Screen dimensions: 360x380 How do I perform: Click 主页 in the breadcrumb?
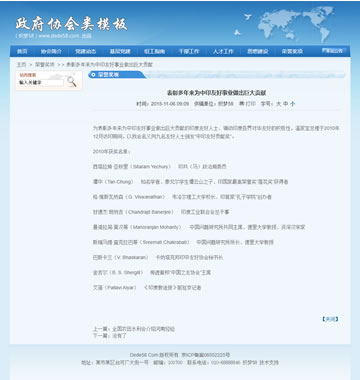click(22, 65)
